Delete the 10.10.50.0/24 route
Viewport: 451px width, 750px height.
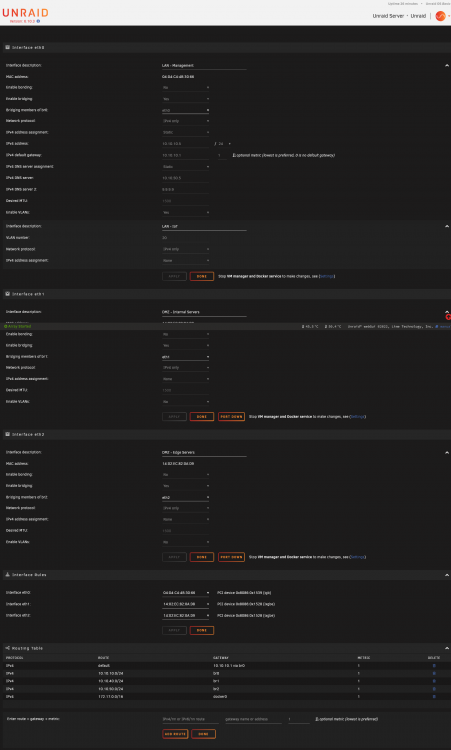pyautogui.click(x=434, y=689)
